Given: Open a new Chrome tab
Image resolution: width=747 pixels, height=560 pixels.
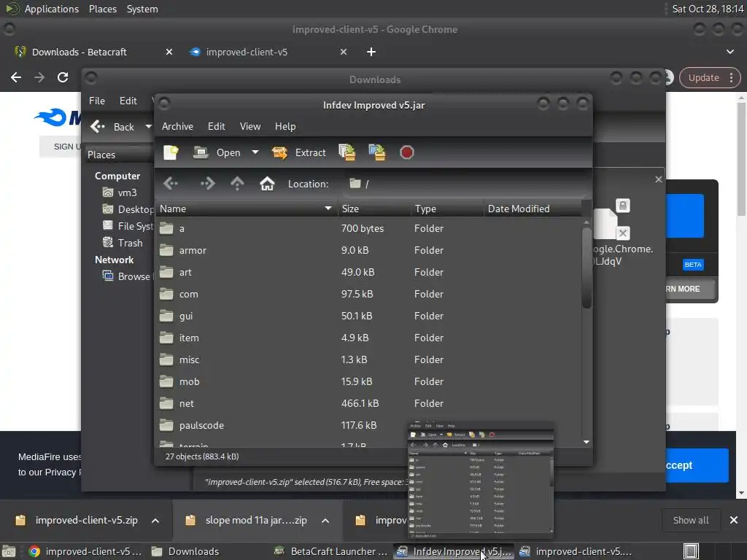Looking at the screenshot, I should click(x=371, y=52).
